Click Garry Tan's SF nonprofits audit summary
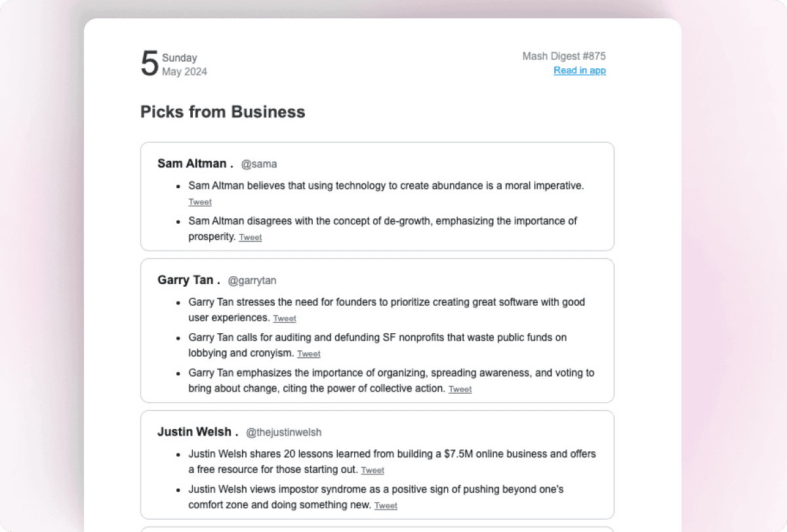787x532 pixels. tap(377, 338)
